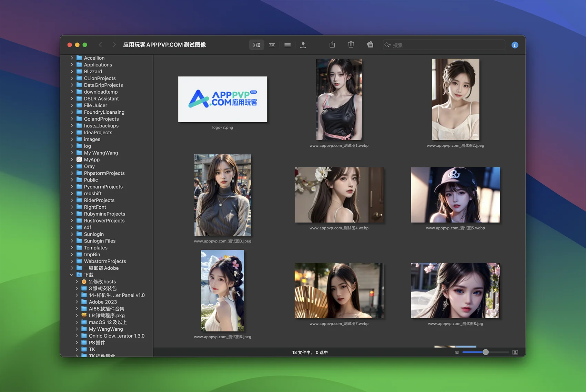Open the info inspector button
586x392 pixels.
(515, 45)
